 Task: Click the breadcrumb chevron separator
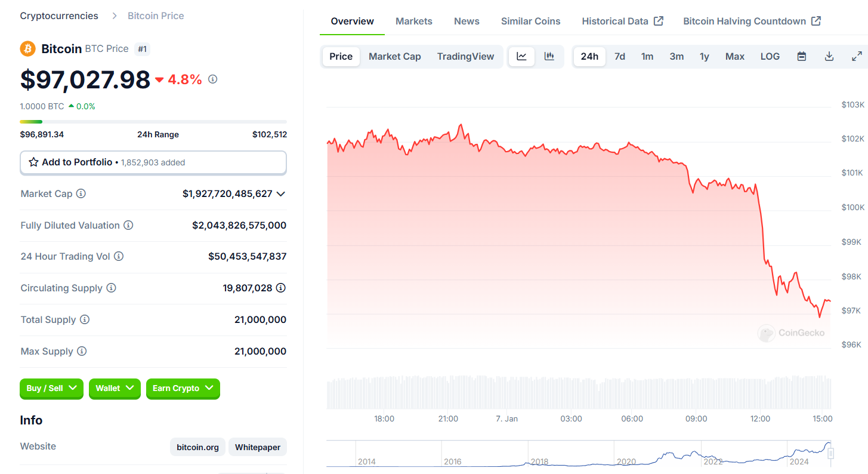114,16
